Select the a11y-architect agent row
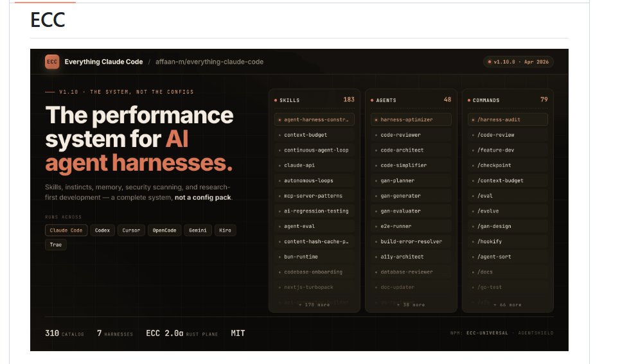Viewport: 629px width, 364px height. (x=411, y=257)
